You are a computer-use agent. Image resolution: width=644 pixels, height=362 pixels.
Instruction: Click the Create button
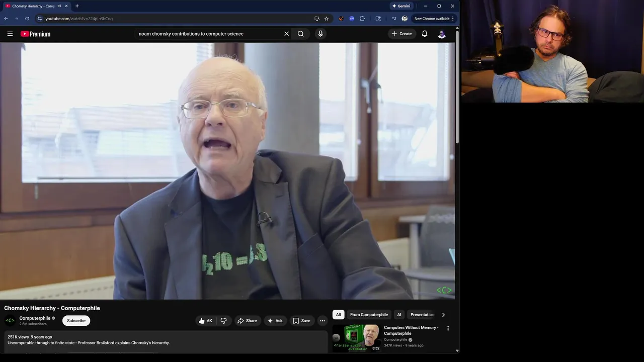pos(401,34)
